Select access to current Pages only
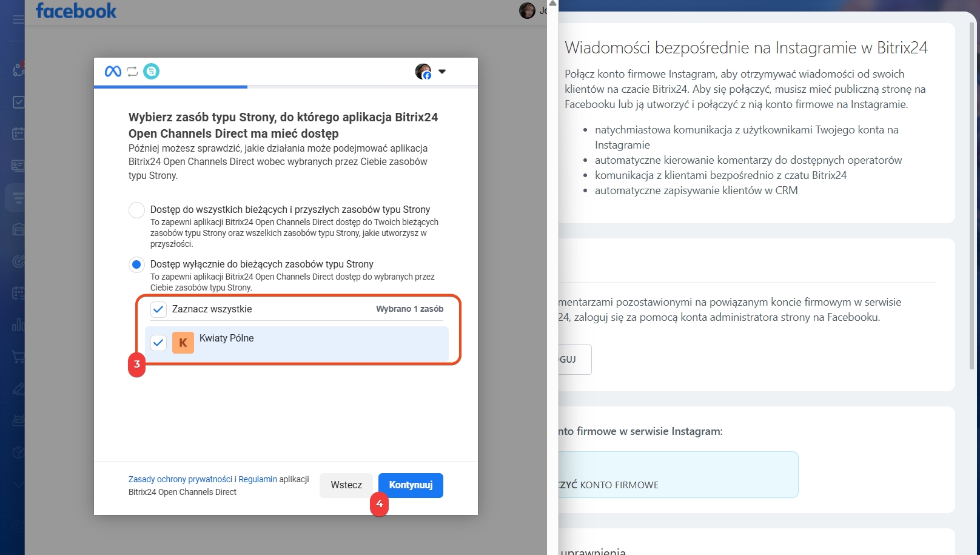This screenshot has width=980, height=555. click(136, 264)
